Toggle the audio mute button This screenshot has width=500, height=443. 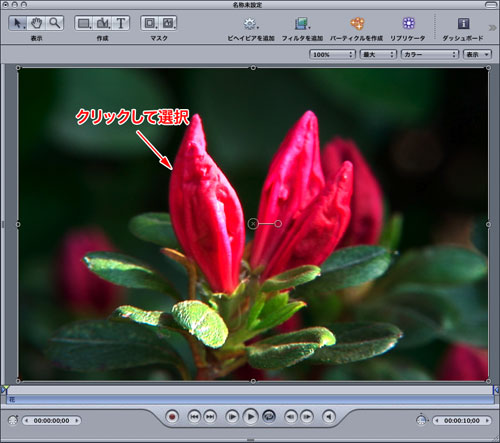pos(329,417)
